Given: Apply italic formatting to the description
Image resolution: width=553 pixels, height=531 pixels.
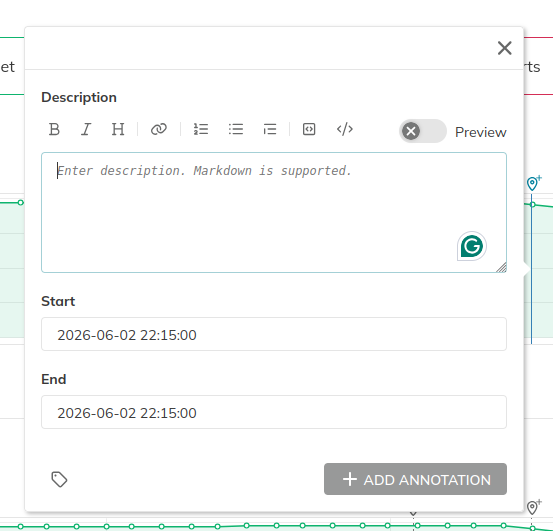Looking at the screenshot, I should (x=86, y=129).
